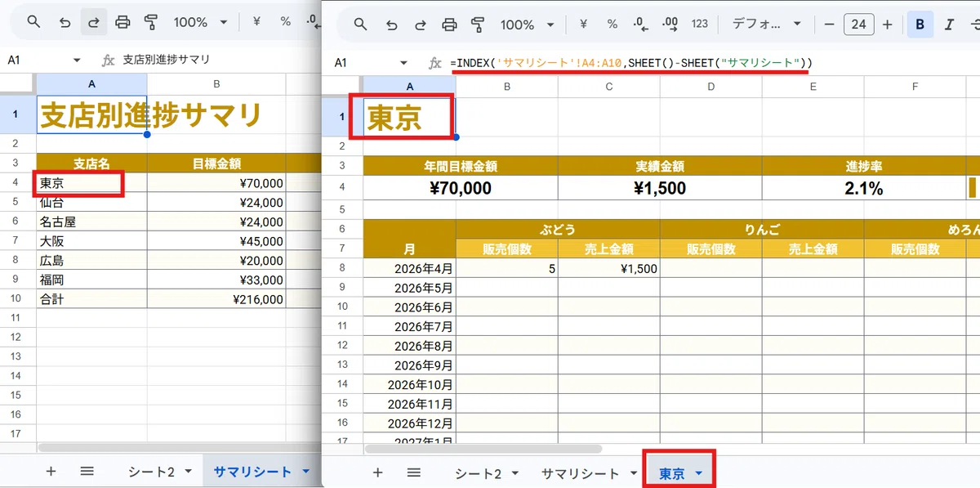The height and width of the screenshot is (488, 980).
Task: Pick the paint roller icon in the 東京 sheet window
Action: click(477, 25)
